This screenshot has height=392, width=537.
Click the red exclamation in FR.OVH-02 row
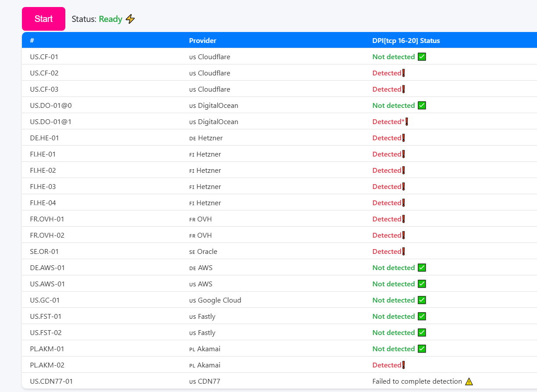click(x=403, y=235)
